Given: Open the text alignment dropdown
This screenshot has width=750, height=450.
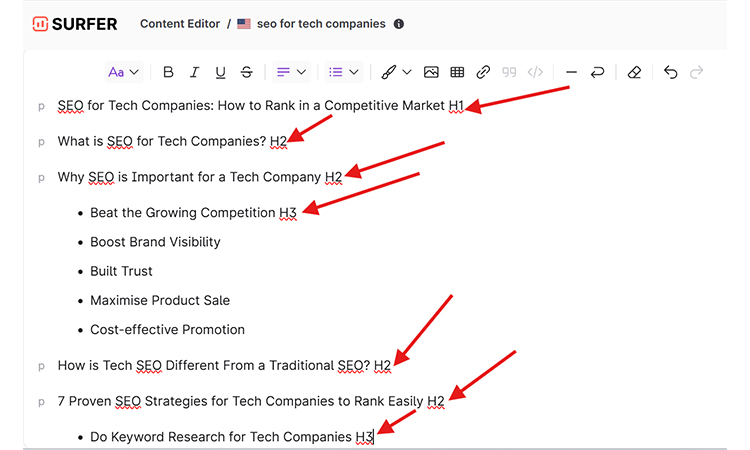Looking at the screenshot, I should tap(291, 72).
